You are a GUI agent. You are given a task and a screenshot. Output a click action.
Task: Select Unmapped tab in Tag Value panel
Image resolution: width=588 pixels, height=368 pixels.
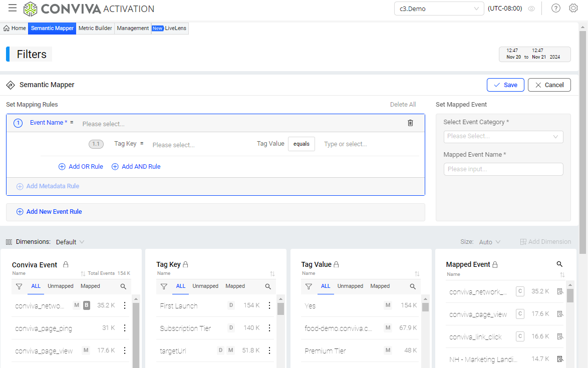pyautogui.click(x=350, y=286)
